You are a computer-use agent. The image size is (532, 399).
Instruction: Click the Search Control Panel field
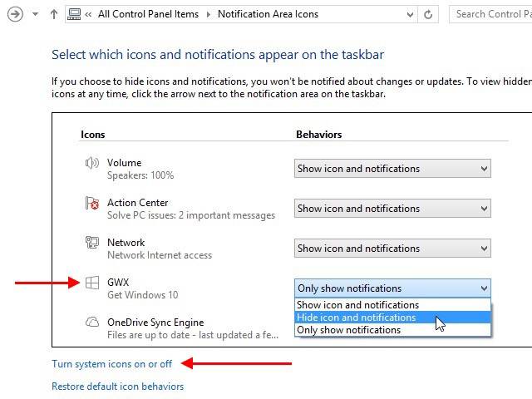[490, 14]
